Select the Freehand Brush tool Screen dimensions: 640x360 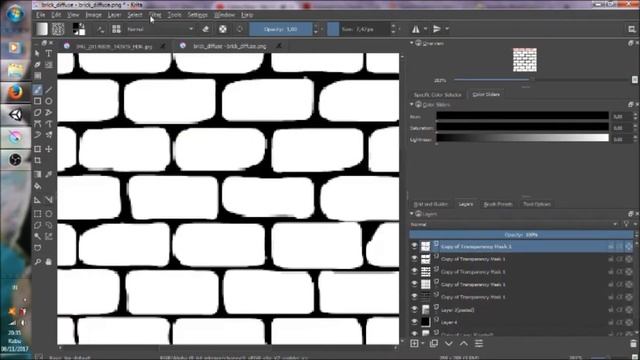point(38,90)
